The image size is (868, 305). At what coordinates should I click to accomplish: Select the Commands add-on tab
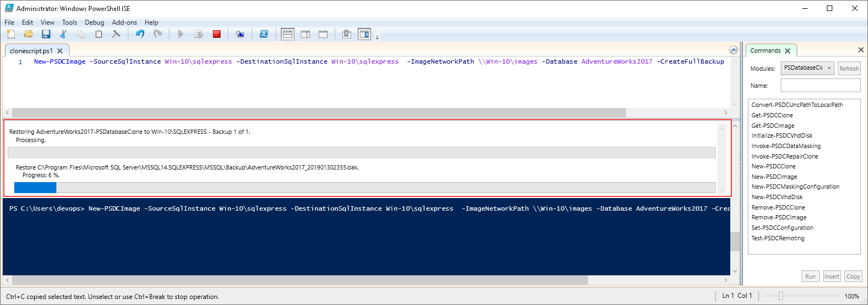[x=765, y=50]
